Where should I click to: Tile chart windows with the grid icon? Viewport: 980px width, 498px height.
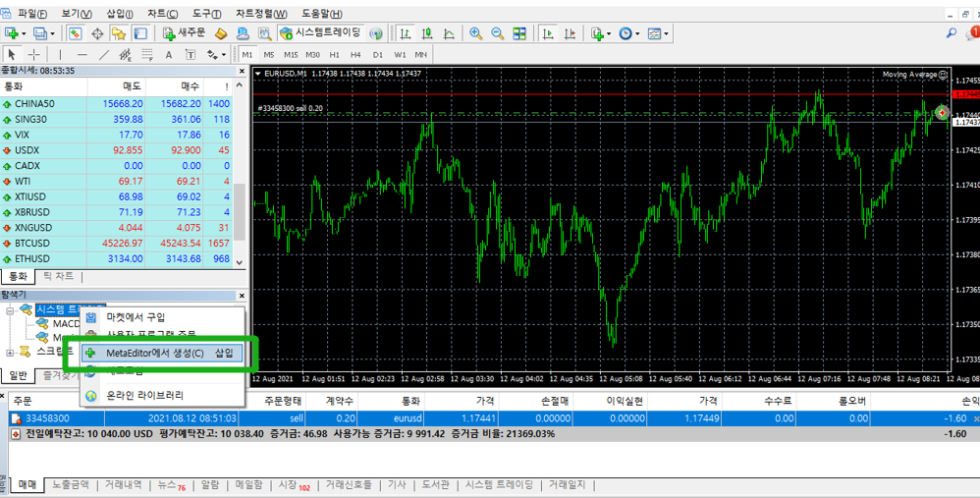pyautogui.click(x=519, y=33)
